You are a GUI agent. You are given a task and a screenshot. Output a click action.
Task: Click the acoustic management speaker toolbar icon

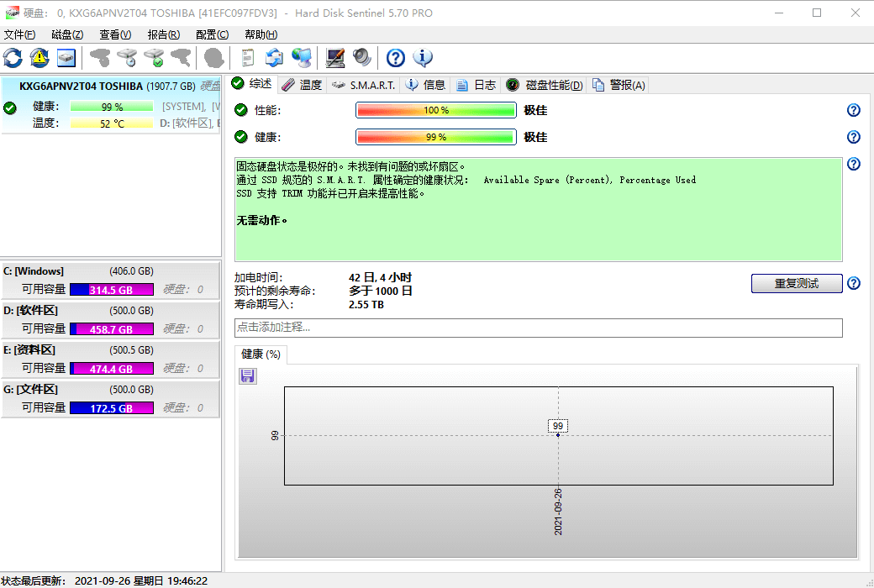362,57
